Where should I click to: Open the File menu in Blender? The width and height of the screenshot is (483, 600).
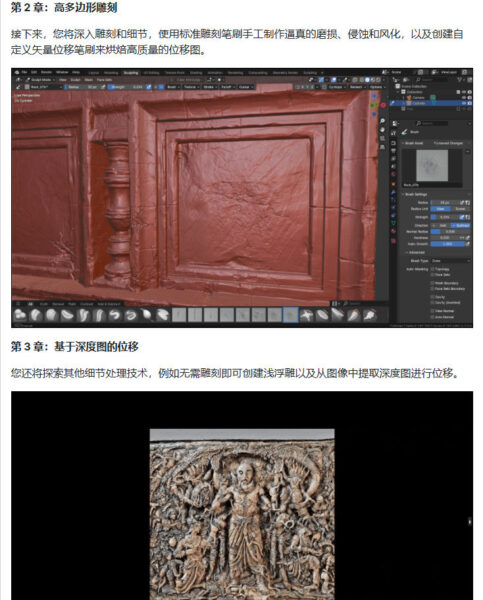24,72
